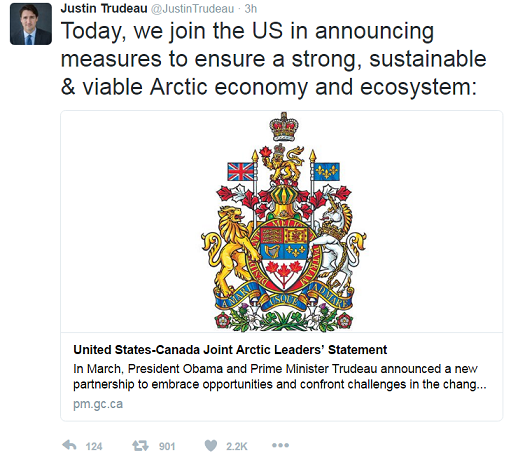Open the @JustinTrudeau handle link
This screenshot has width=511, height=460.
pos(192,9)
